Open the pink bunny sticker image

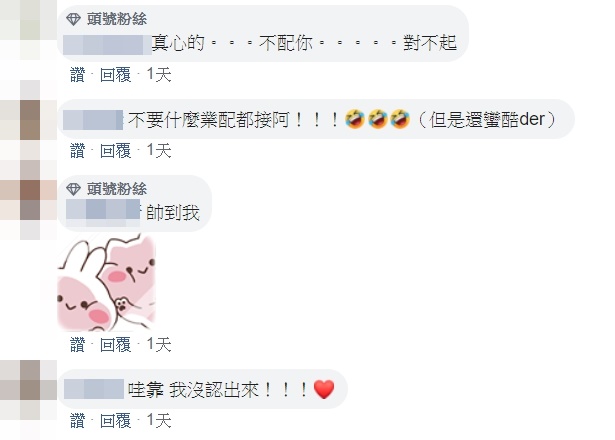pyautogui.click(x=107, y=282)
